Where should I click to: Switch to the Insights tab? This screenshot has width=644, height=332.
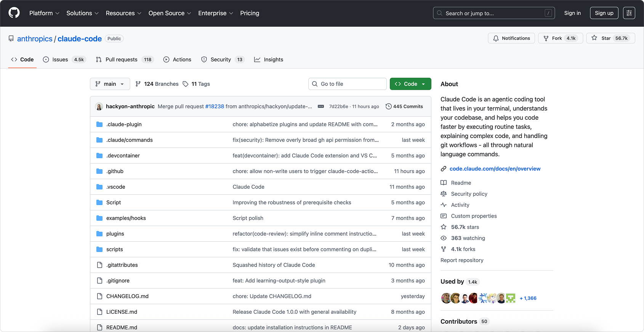[x=269, y=59]
